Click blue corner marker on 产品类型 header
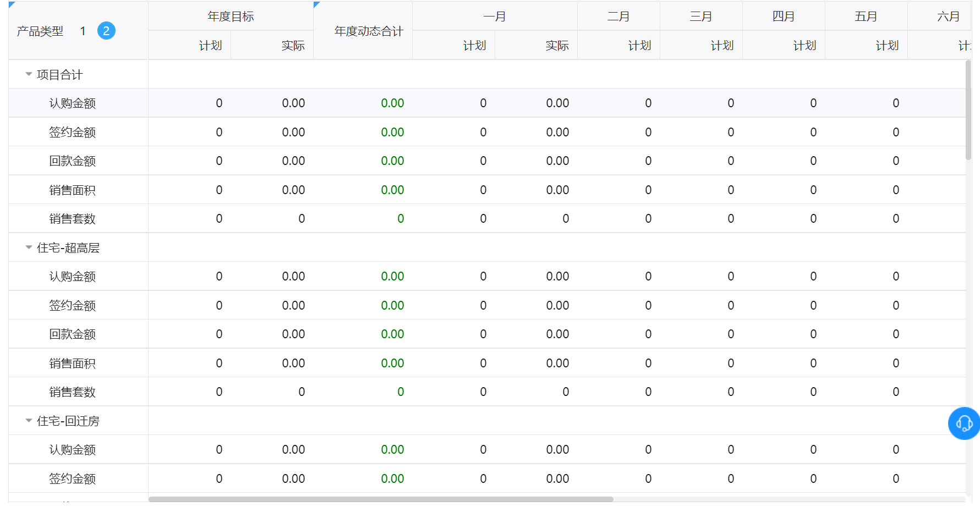The width and height of the screenshot is (980, 512). tap(12, 4)
